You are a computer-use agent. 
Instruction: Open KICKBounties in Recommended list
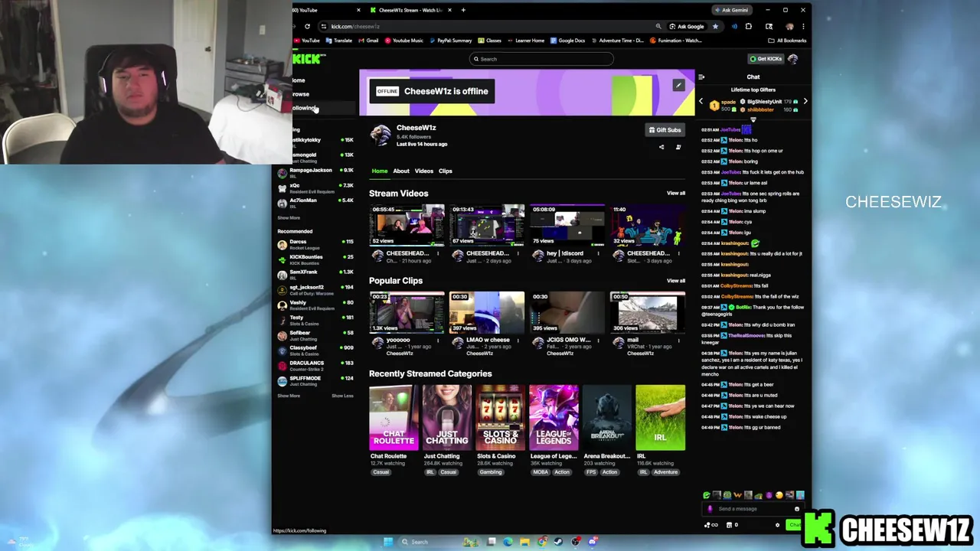tap(315, 259)
